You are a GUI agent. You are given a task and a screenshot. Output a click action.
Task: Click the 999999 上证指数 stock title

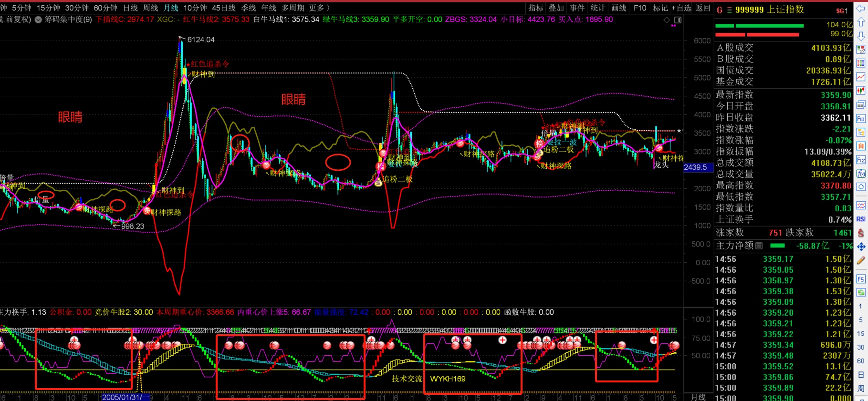770,10
